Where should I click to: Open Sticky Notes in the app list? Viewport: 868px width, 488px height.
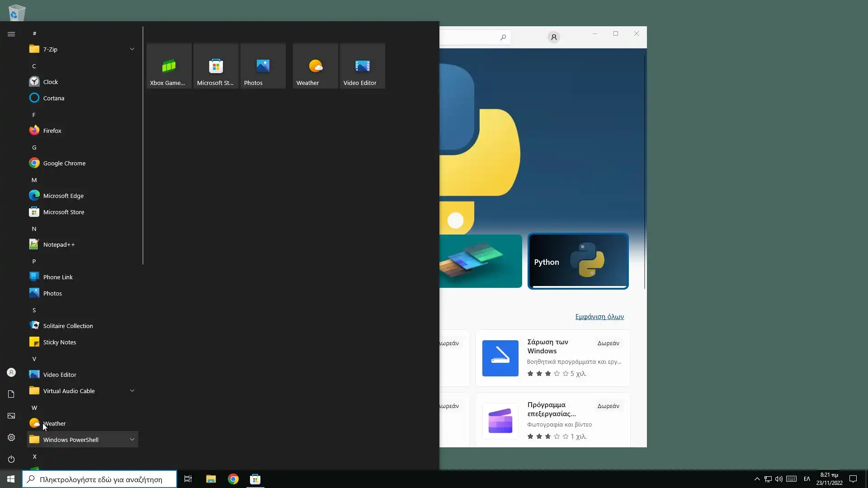(59, 342)
